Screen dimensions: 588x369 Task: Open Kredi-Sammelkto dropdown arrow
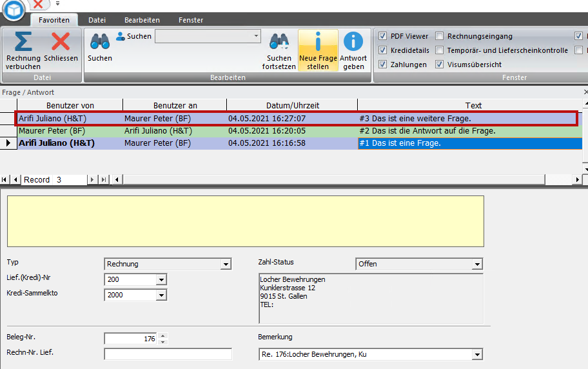tap(161, 295)
